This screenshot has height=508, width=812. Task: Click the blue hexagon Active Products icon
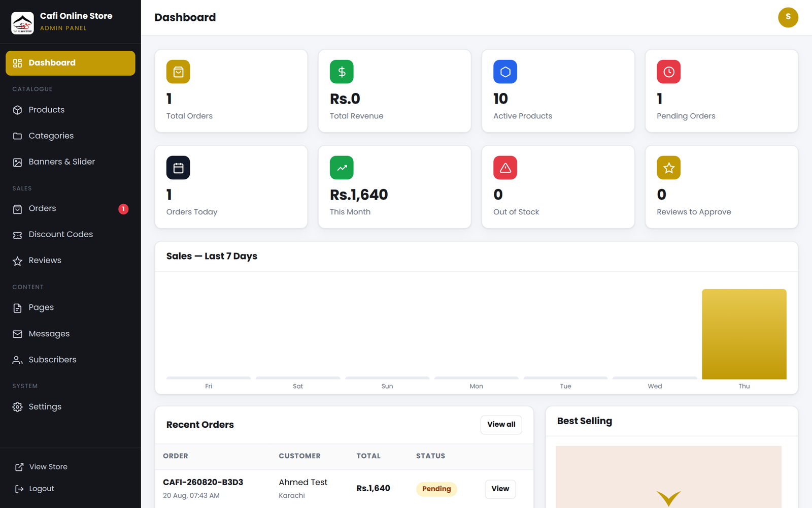505,72
